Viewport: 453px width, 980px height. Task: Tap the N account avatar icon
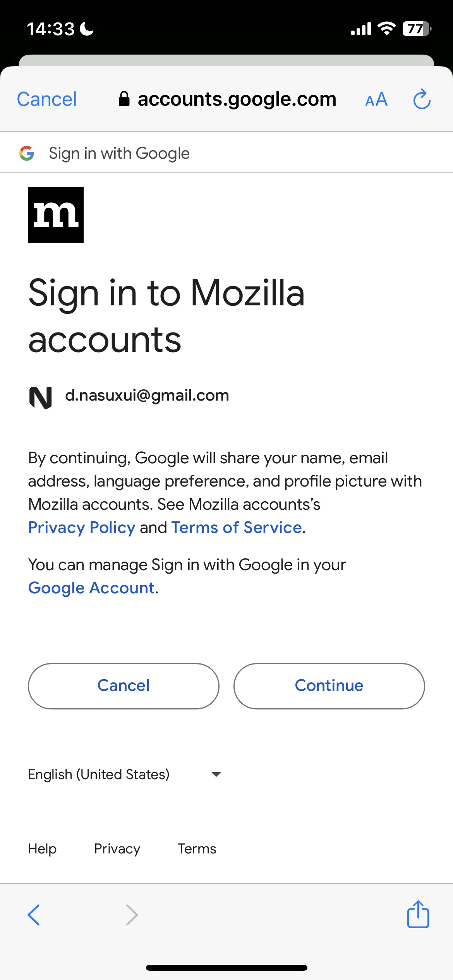(41, 397)
